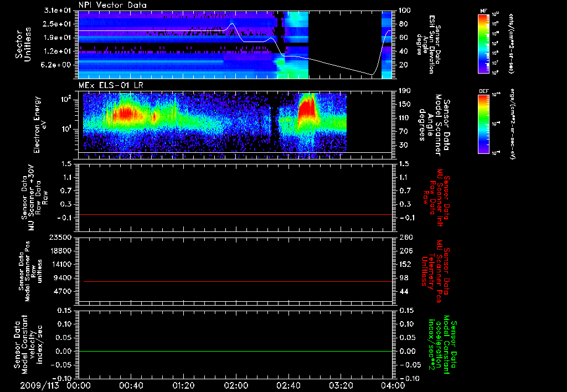Click the '4700' Scanner Pos axis tick

coord(63,291)
